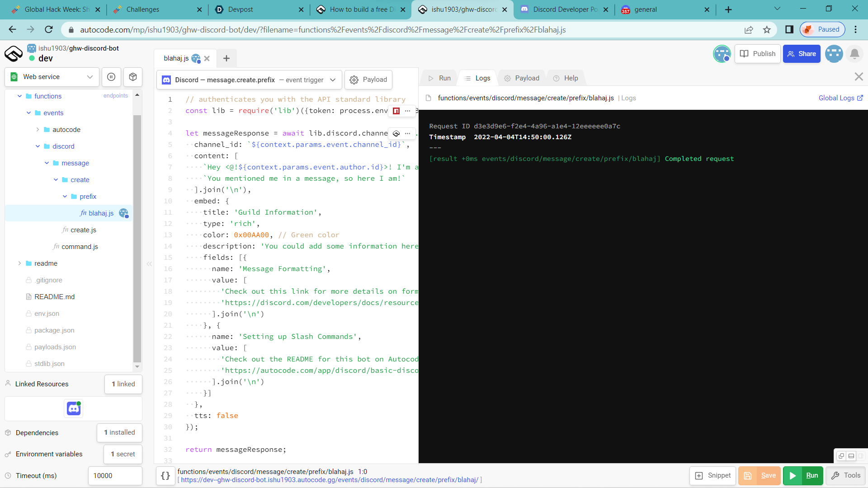Click the Discord event trigger icon above the editor
The image size is (868, 488).
pos(165,80)
